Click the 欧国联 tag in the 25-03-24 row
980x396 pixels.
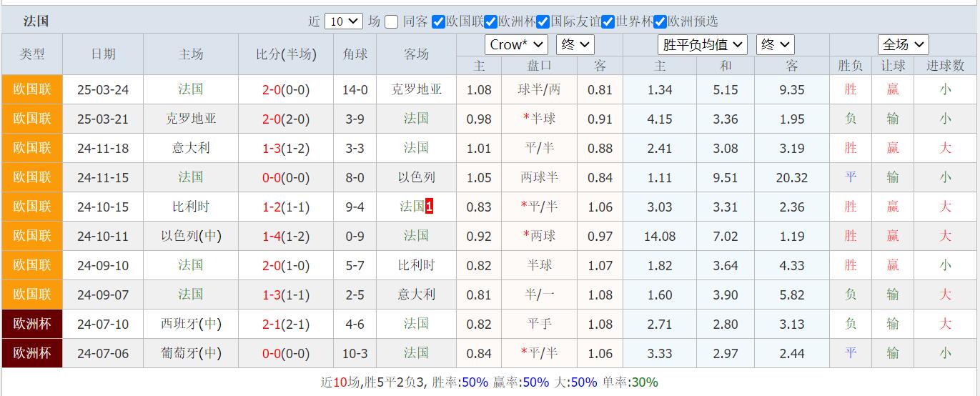32,89
